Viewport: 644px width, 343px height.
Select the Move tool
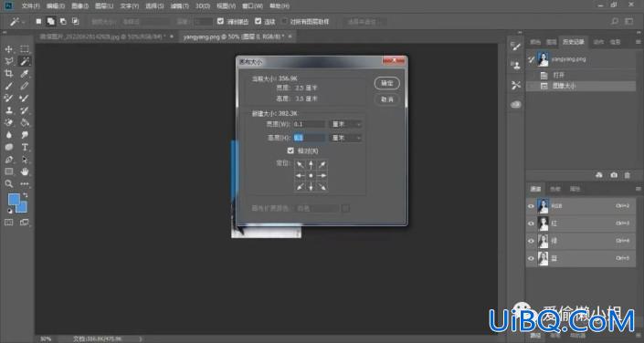(x=8, y=49)
